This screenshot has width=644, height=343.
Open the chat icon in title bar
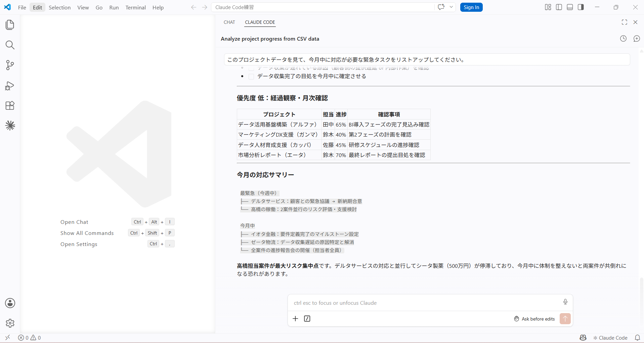coord(441,7)
